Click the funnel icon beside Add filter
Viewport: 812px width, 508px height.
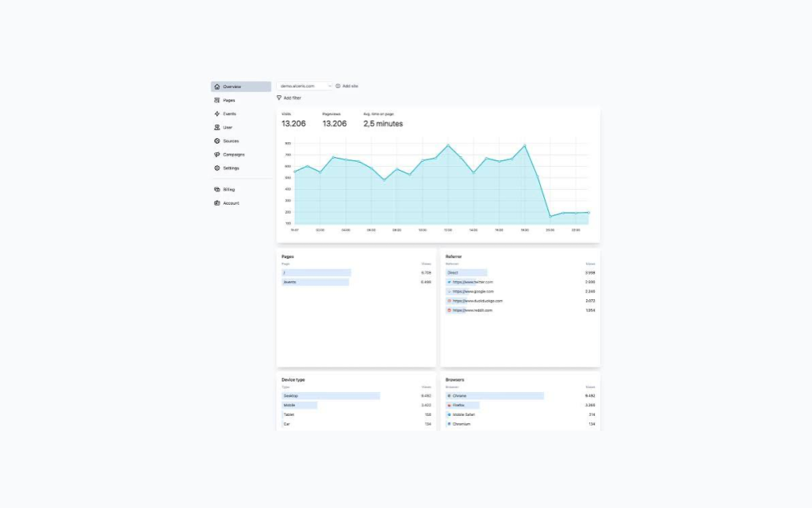click(279, 98)
